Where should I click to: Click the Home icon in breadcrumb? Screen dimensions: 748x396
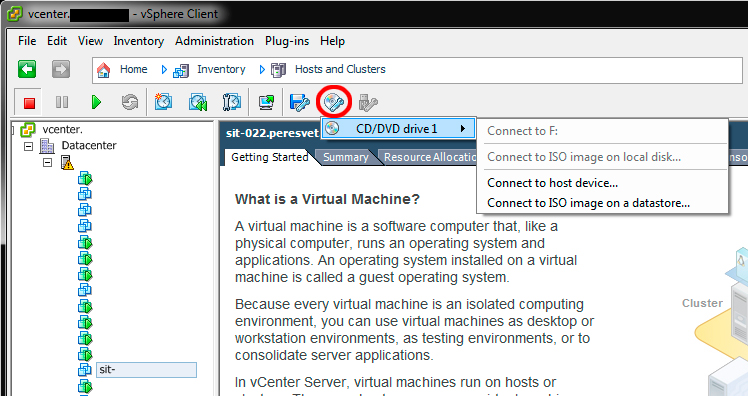pos(104,70)
